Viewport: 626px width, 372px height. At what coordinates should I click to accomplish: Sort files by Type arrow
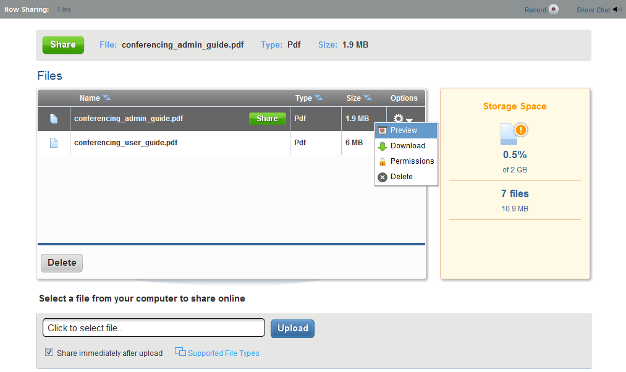click(319, 98)
